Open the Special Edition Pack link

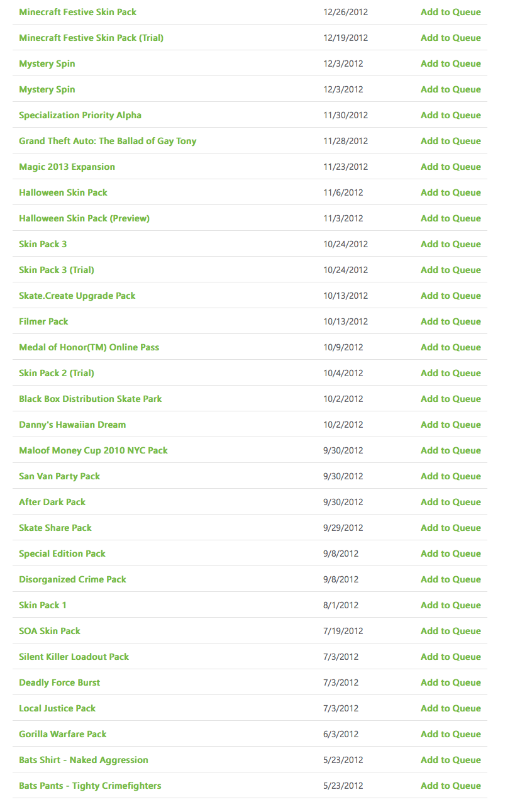click(x=62, y=554)
